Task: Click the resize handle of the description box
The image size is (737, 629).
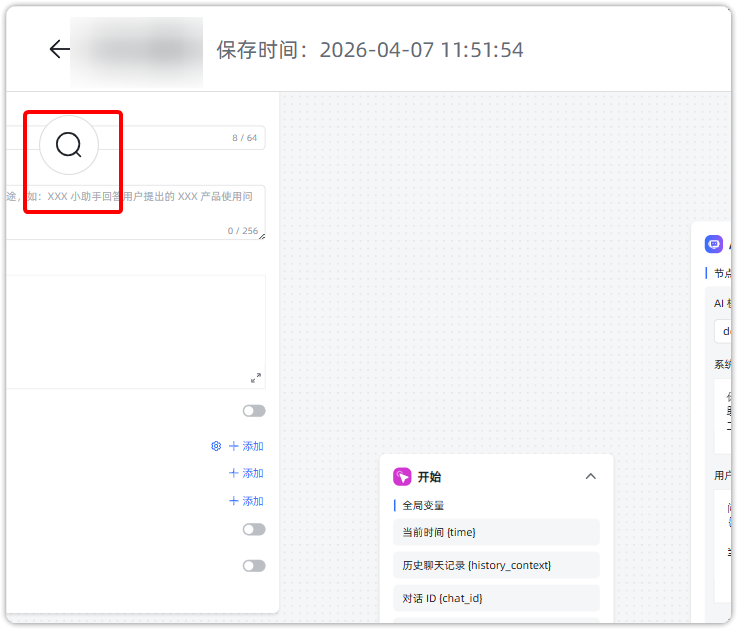Action: click(261, 235)
